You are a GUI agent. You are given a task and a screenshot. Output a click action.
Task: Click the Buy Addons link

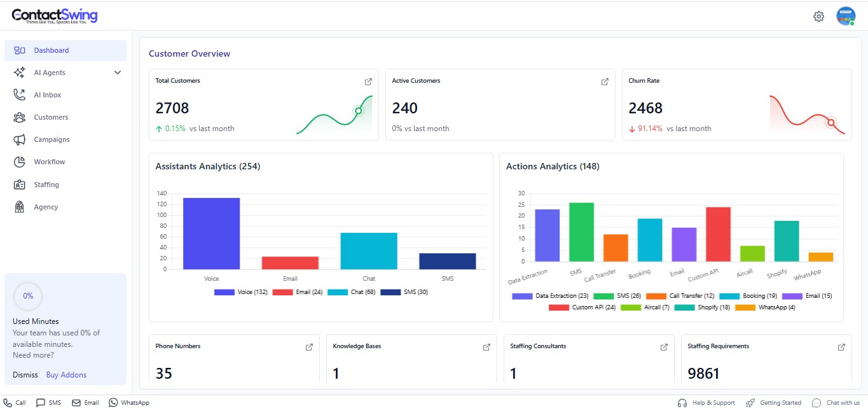[x=66, y=375]
